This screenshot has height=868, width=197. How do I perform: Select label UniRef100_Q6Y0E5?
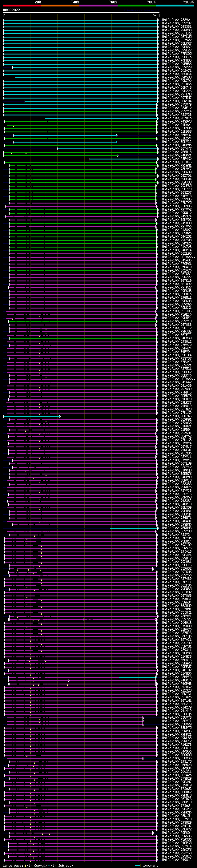pyautogui.click(x=177, y=118)
